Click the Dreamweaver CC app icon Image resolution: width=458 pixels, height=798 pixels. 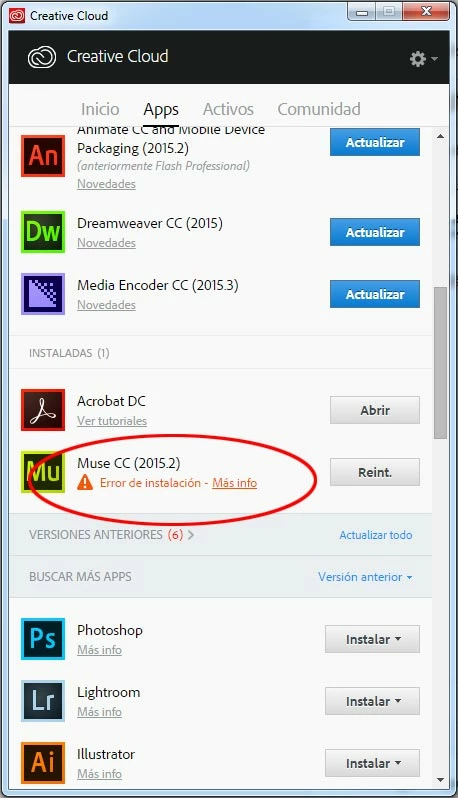coord(43,232)
